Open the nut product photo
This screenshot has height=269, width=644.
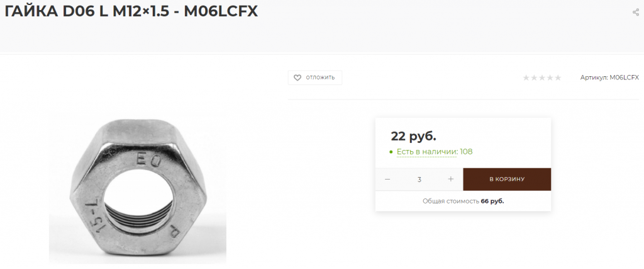tap(138, 190)
